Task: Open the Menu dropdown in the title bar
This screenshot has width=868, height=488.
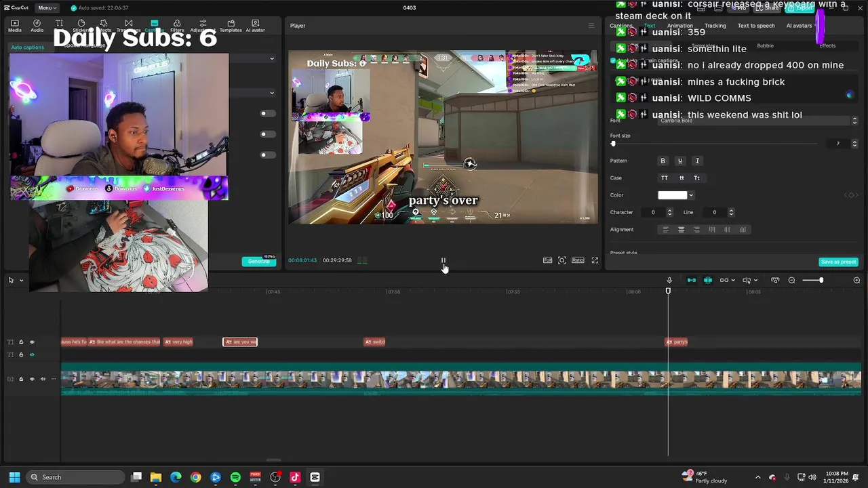Action: (47, 7)
